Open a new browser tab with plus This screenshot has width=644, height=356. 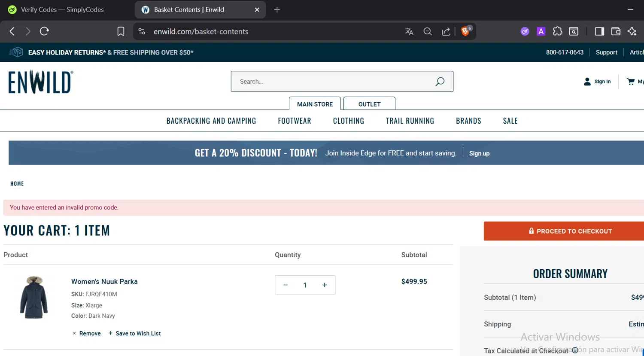277,9
